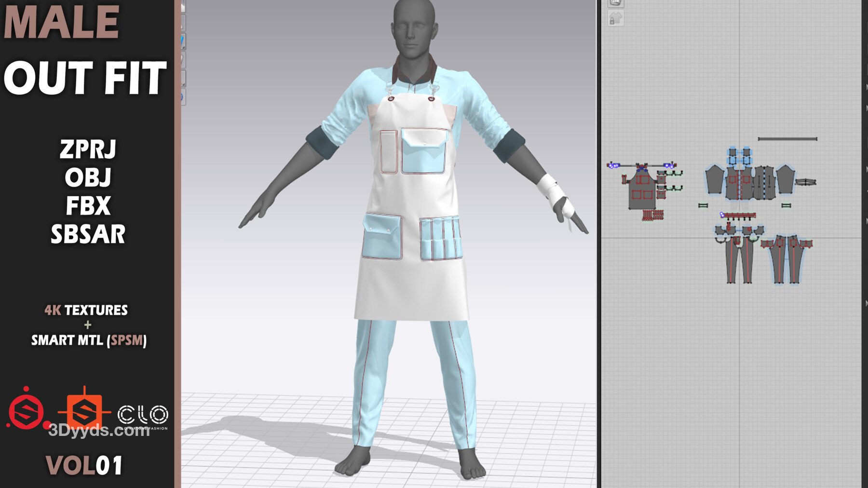Click the flap chest pocket on the 3D apron
868x488 pixels.
point(423,151)
